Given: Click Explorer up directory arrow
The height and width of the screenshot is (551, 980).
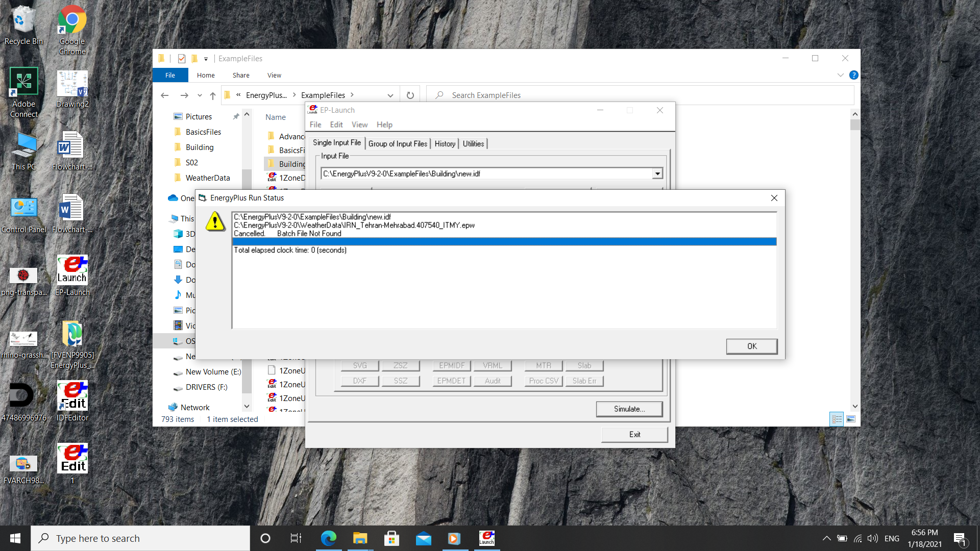Looking at the screenshot, I should pyautogui.click(x=213, y=95).
